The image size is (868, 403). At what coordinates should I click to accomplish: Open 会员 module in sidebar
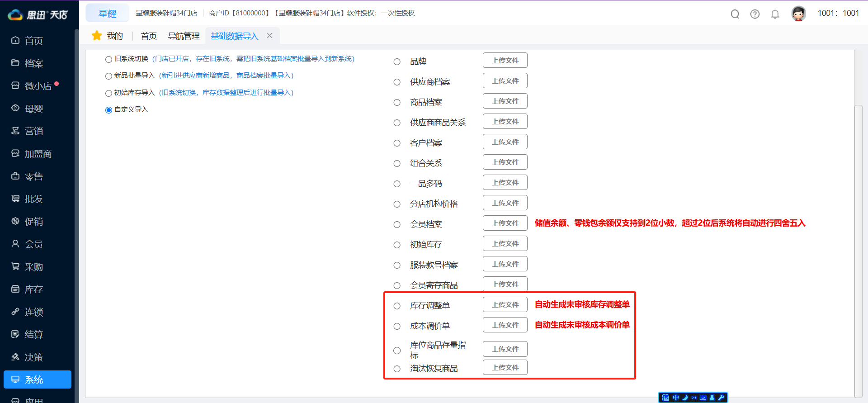click(x=33, y=244)
